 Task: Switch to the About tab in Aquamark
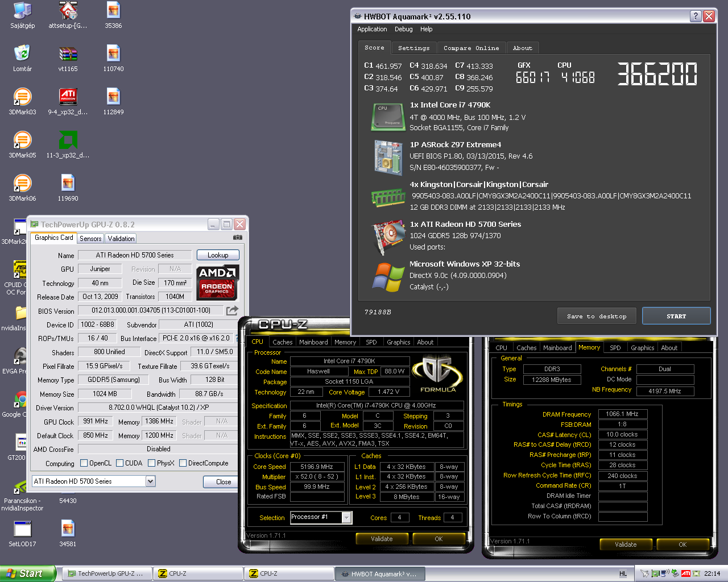[523, 48]
